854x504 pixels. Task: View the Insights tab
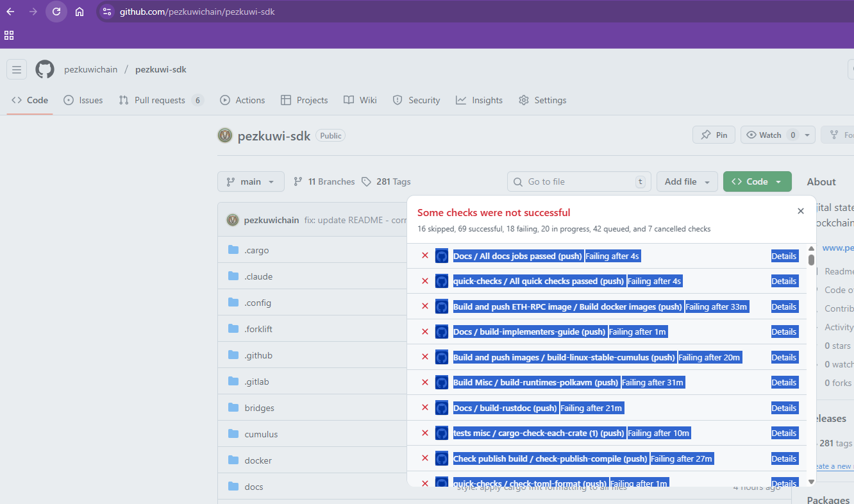(x=480, y=100)
